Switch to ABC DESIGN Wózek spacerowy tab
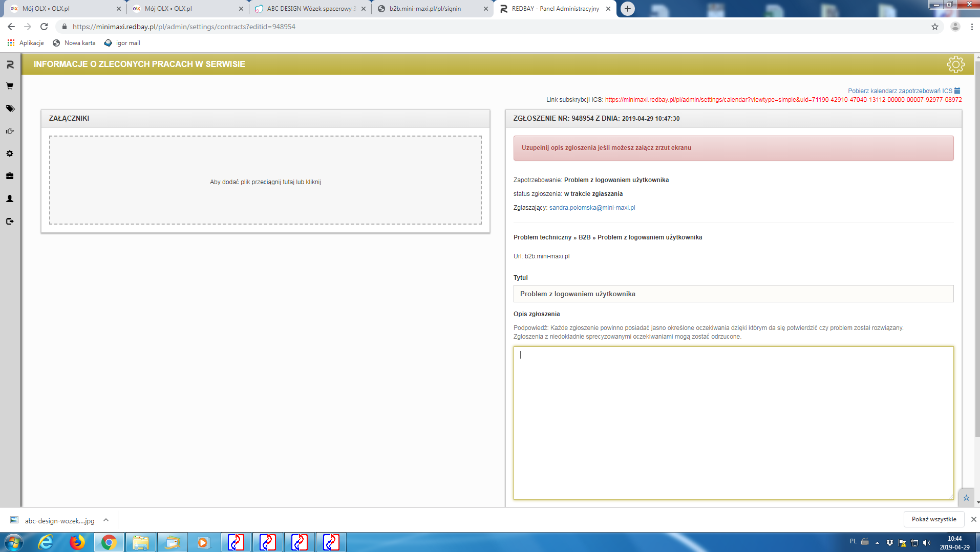This screenshot has width=980, height=552. pos(309,9)
